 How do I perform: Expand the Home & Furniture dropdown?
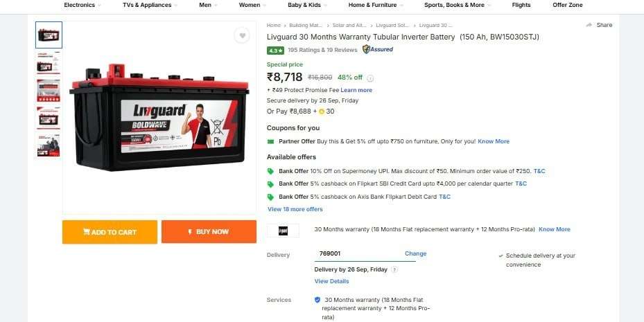[x=376, y=5]
